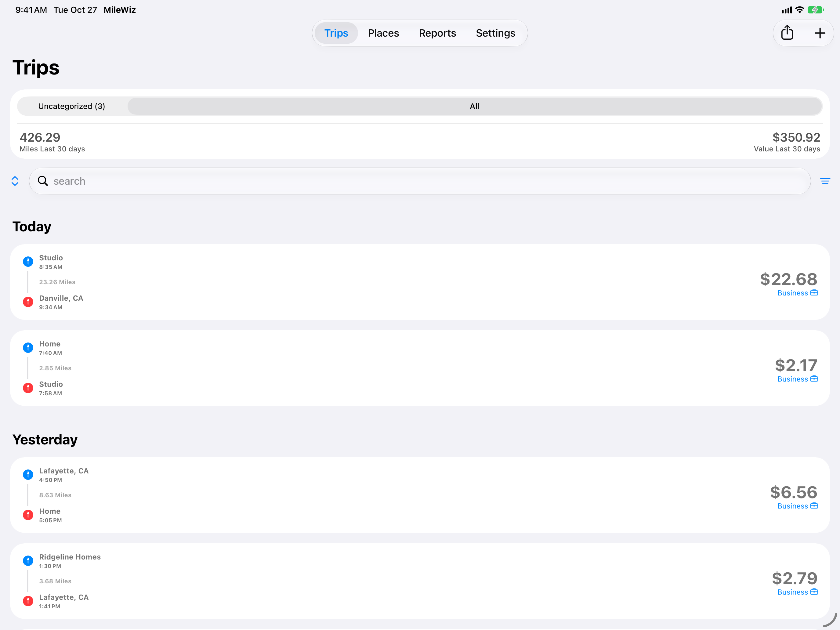
Task: Open the Reports tab
Action: 437,33
